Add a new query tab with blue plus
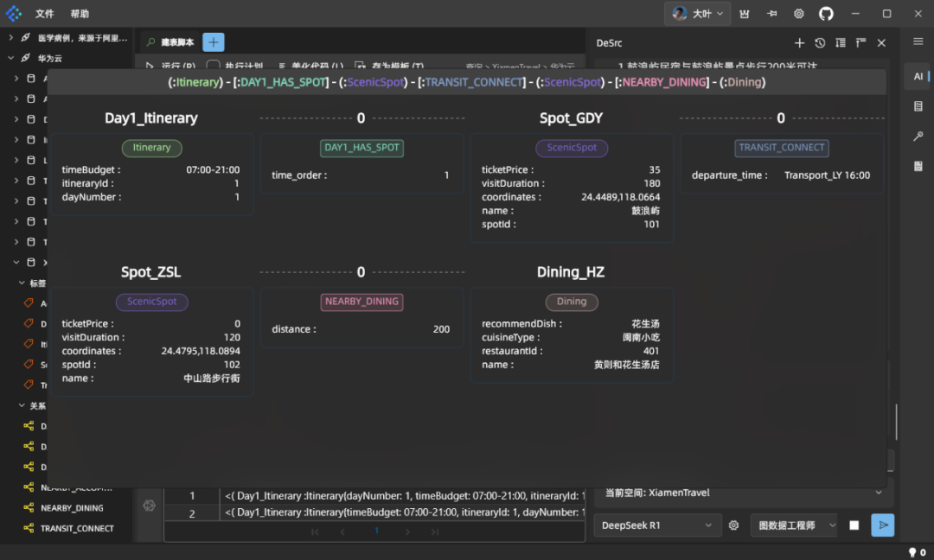 (214, 42)
